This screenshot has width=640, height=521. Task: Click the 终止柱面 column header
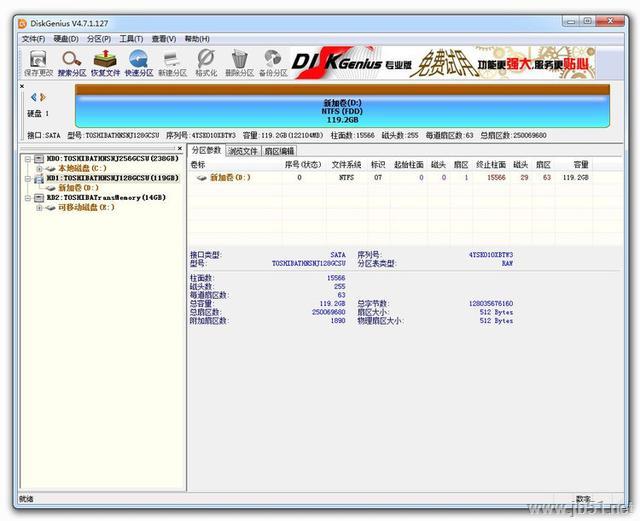pyautogui.click(x=491, y=165)
